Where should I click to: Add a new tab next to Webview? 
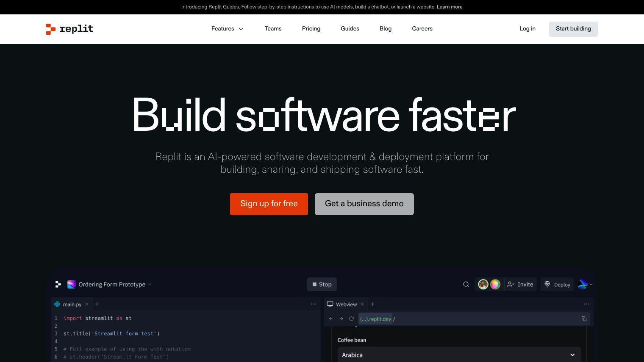pyautogui.click(x=372, y=304)
